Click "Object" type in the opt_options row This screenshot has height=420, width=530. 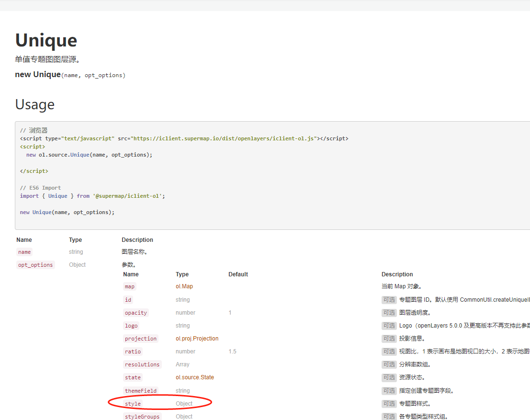coord(78,265)
